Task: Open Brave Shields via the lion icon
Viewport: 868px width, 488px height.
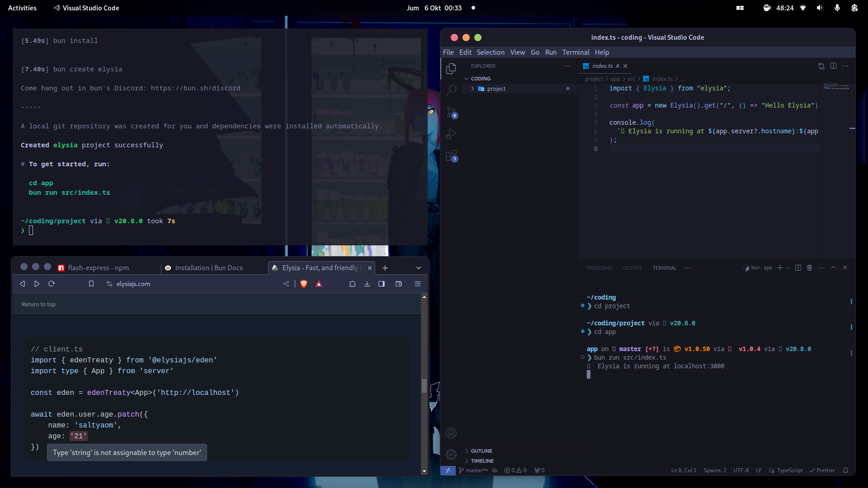Action: (x=303, y=284)
